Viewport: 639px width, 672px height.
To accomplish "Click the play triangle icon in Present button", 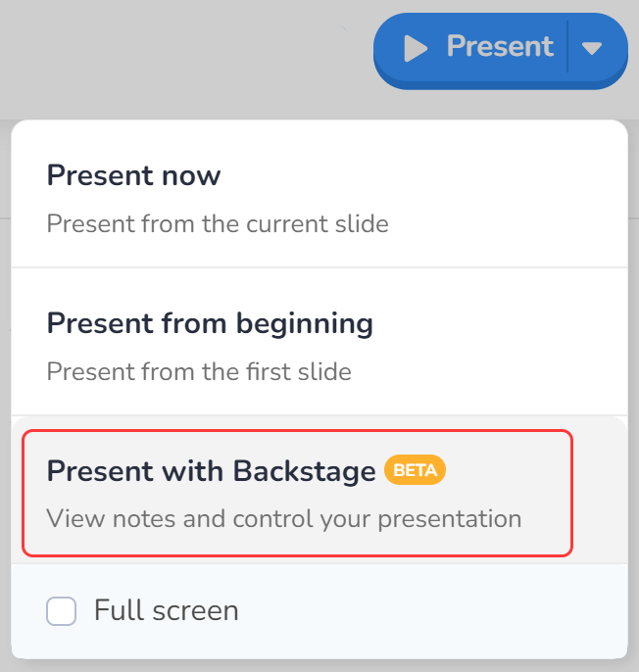I will point(416,48).
